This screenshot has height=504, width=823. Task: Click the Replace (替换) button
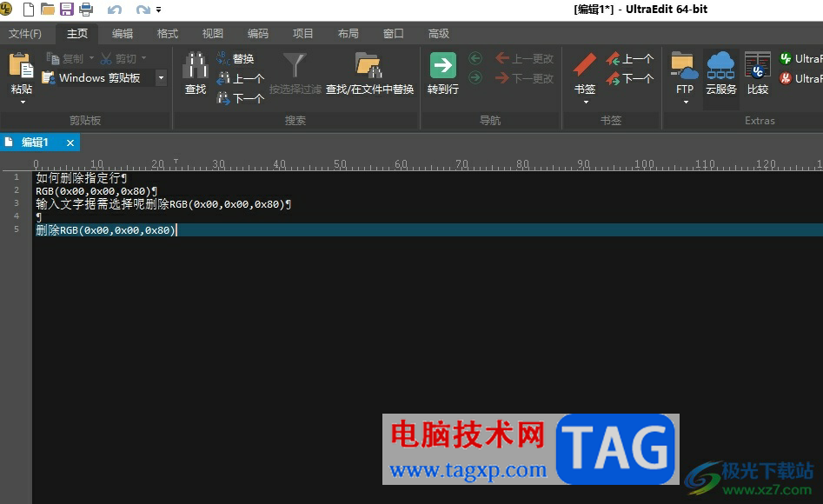pyautogui.click(x=236, y=58)
